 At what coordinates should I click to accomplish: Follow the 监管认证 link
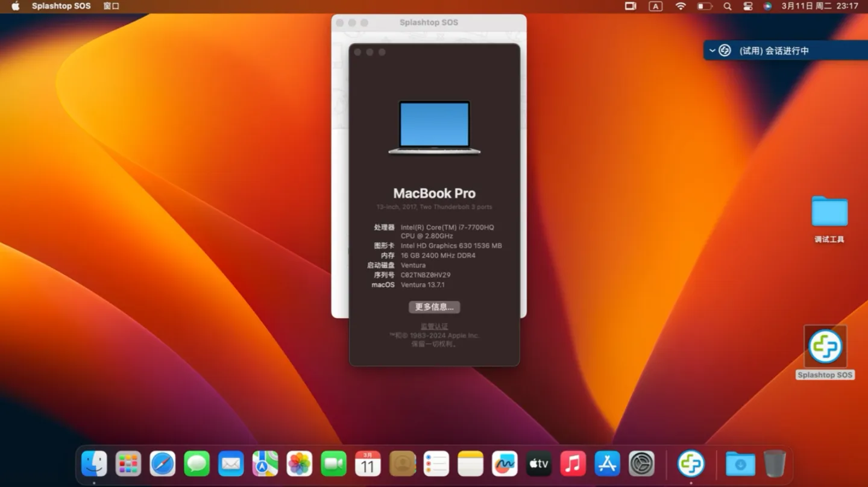click(x=434, y=325)
